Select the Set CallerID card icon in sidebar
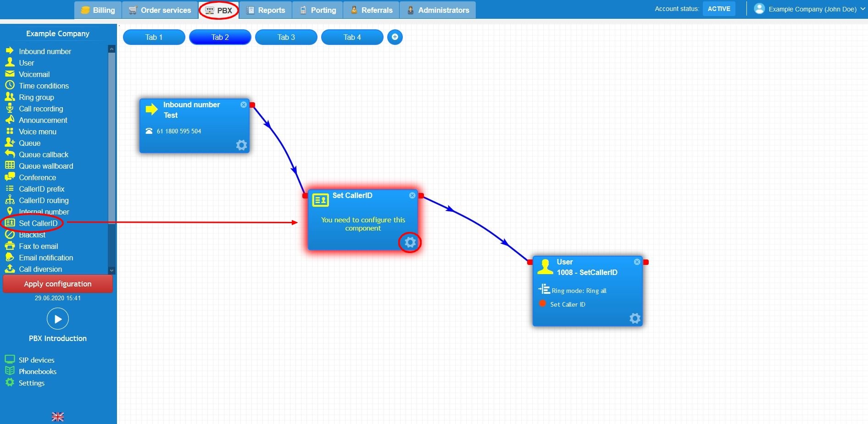Viewport: 868px width, 424px height. pos(10,223)
